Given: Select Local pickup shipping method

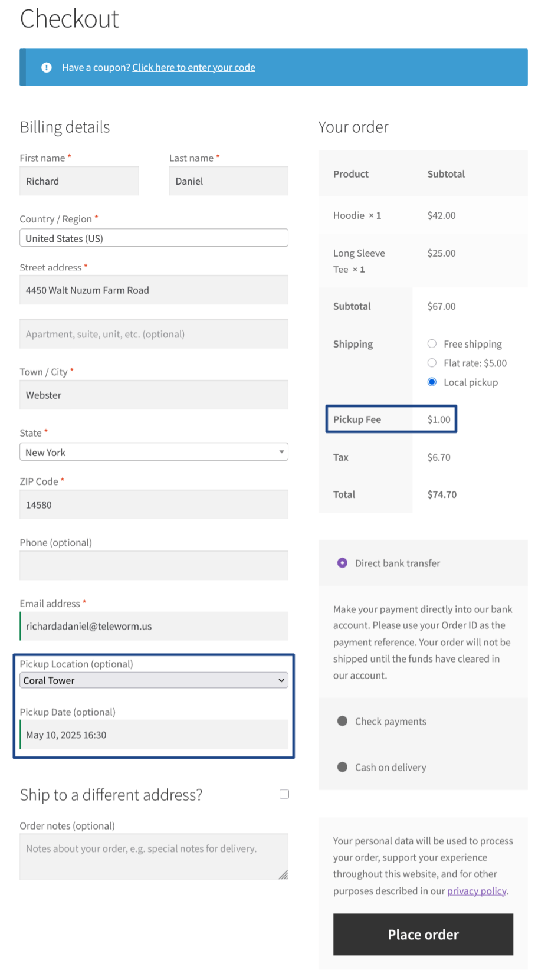Looking at the screenshot, I should point(432,382).
